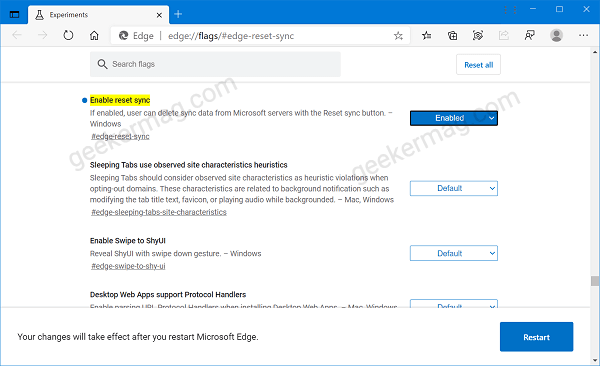This screenshot has width=600, height=366.
Task: Click the highlighted 'Enable reset sync' title
Action: [x=120, y=100]
